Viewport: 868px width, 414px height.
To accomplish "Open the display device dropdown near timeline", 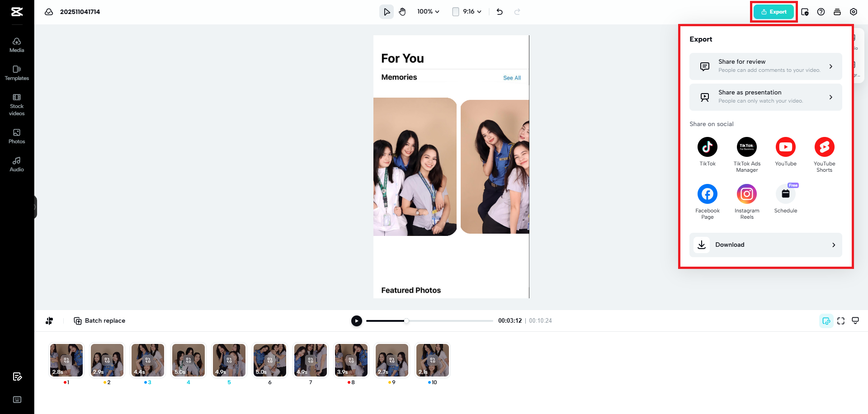I will pyautogui.click(x=855, y=320).
